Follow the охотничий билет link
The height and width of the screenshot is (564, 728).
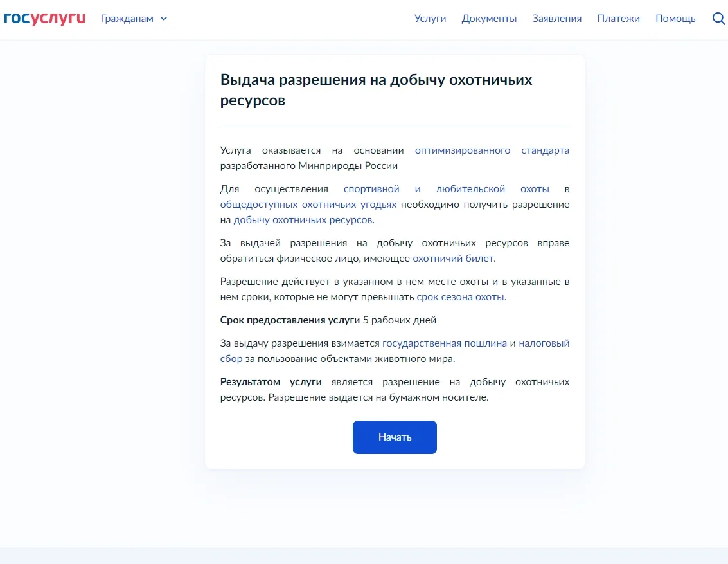[453, 259]
